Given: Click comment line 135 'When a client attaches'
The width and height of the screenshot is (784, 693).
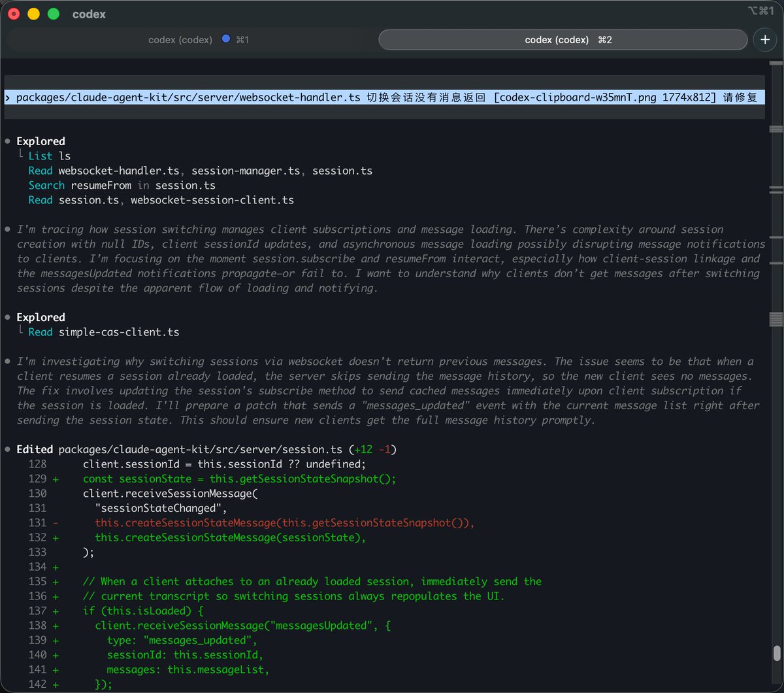Looking at the screenshot, I should click(x=312, y=581).
